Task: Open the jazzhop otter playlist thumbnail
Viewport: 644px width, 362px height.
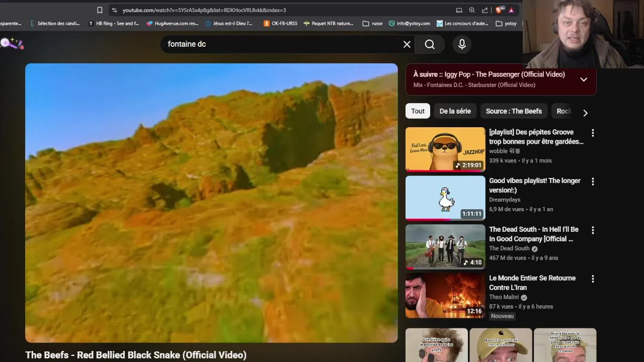Action: (x=445, y=149)
